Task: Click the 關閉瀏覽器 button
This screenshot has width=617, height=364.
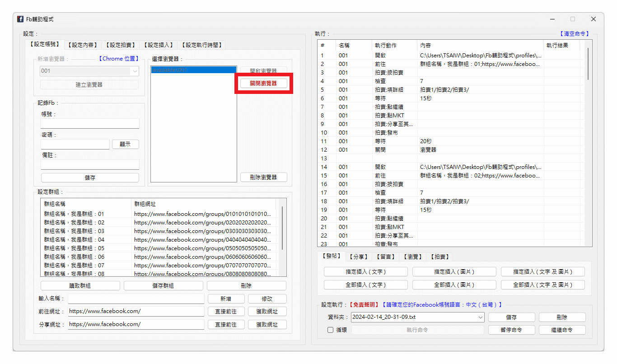Action: point(263,83)
